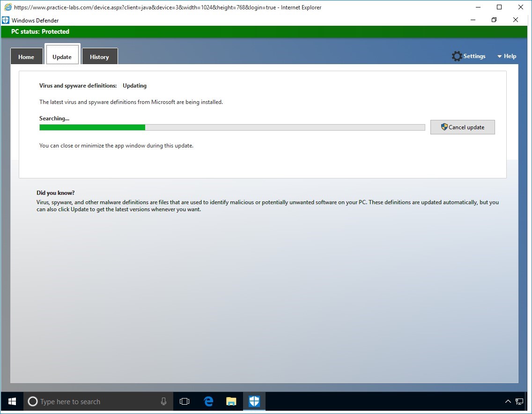The width and height of the screenshot is (532, 414).
Task: Click the Windows Defender title bar icon
Action: (x=6, y=20)
